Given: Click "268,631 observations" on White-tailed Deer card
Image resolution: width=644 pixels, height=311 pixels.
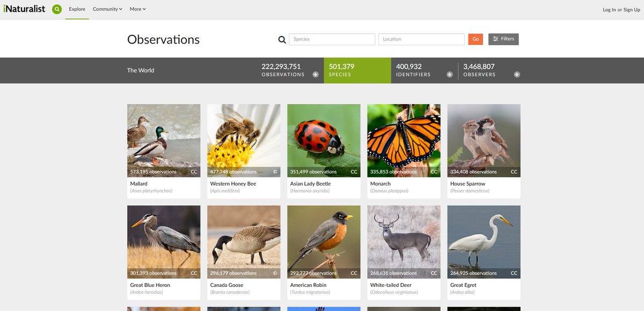Looking at the screenshot, I should click(393, 273).
